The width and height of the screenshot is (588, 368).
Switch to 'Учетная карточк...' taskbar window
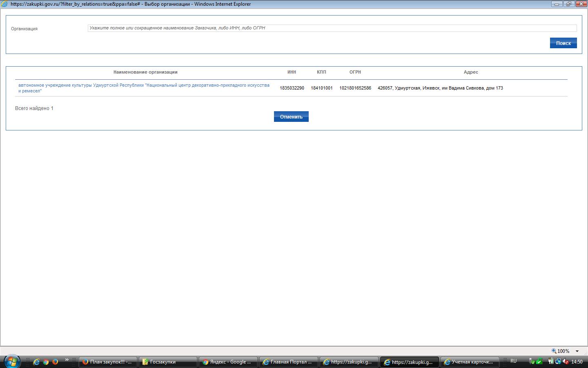469,362
